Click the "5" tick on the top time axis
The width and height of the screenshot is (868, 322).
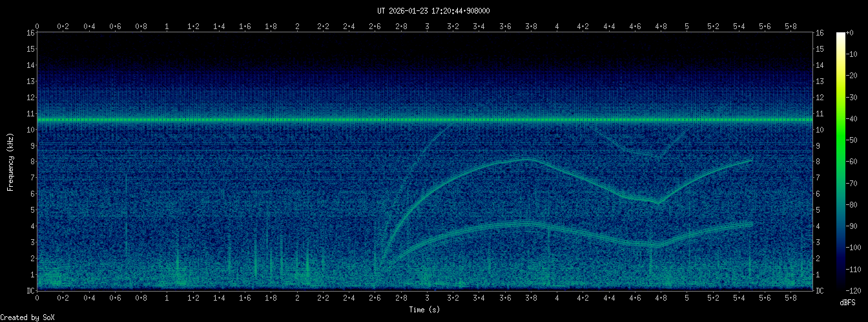[687, 26]
